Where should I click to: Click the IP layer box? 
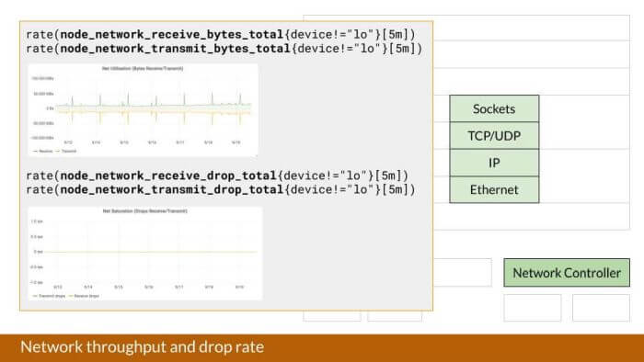(x=494, y=163)
